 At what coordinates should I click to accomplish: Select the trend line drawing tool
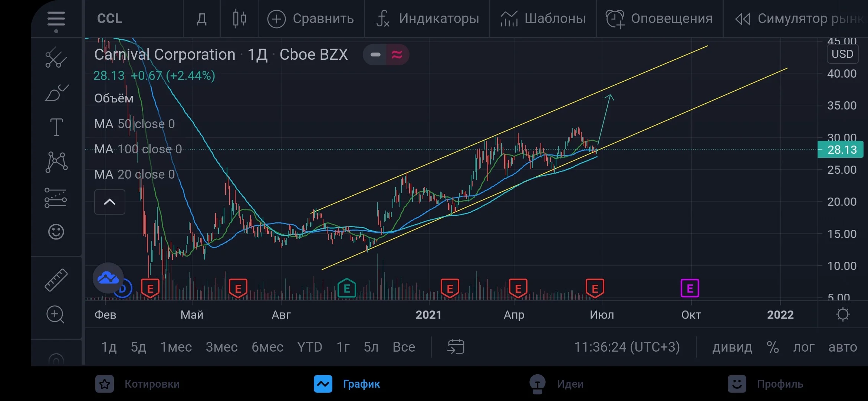(x=56, y=58)
